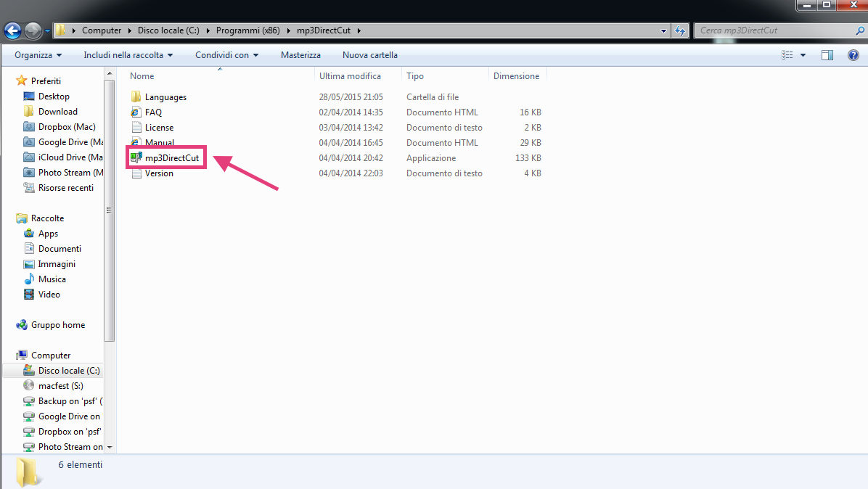Screen dimensions: 868x489
Task: Open the address bar history dropdown arrow
Action: [x=664, y=31]
